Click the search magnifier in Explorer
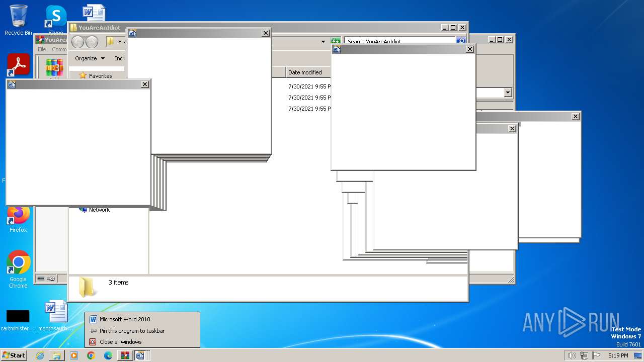 tap(460, 41)
